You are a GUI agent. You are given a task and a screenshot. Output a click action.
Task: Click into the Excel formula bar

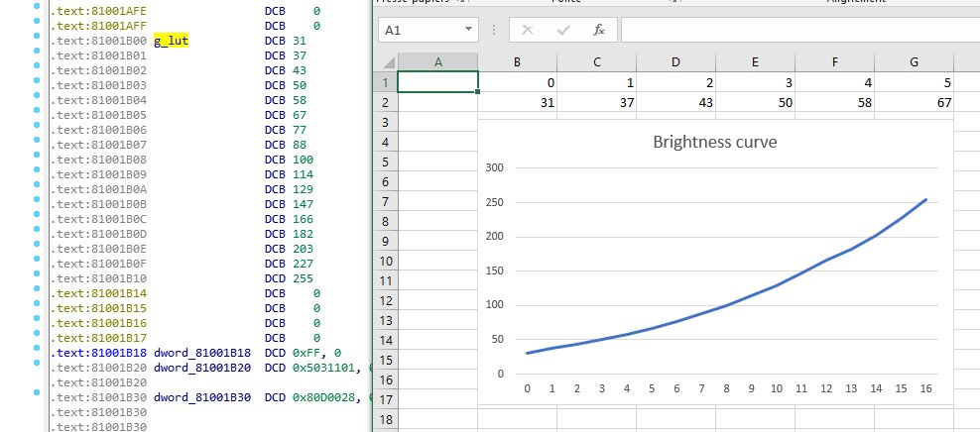[x=800, y=30]
